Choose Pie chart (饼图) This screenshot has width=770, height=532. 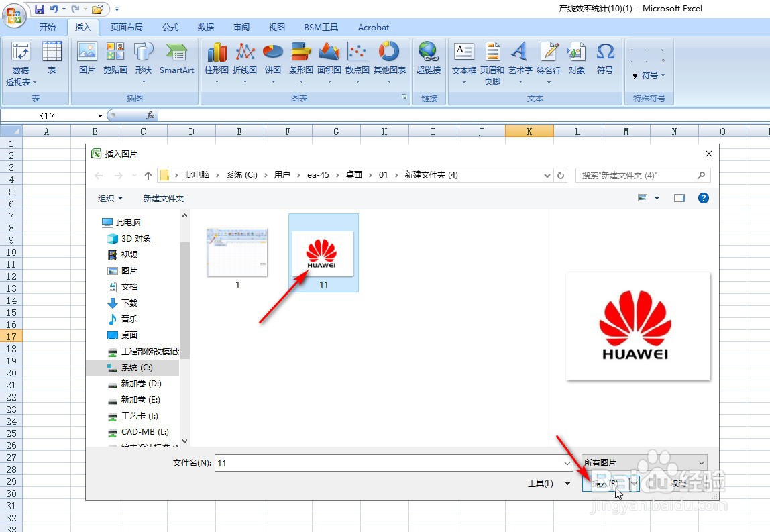tap(273, 62)
